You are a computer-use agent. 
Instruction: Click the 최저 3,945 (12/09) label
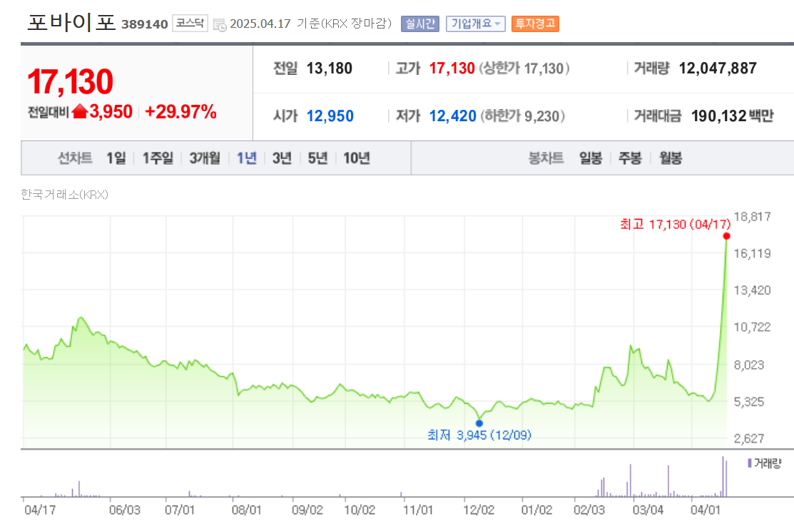coord(479,435)
